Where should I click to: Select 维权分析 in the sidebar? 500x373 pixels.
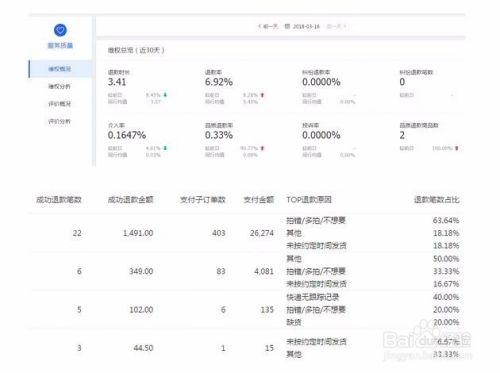point(59,86)
